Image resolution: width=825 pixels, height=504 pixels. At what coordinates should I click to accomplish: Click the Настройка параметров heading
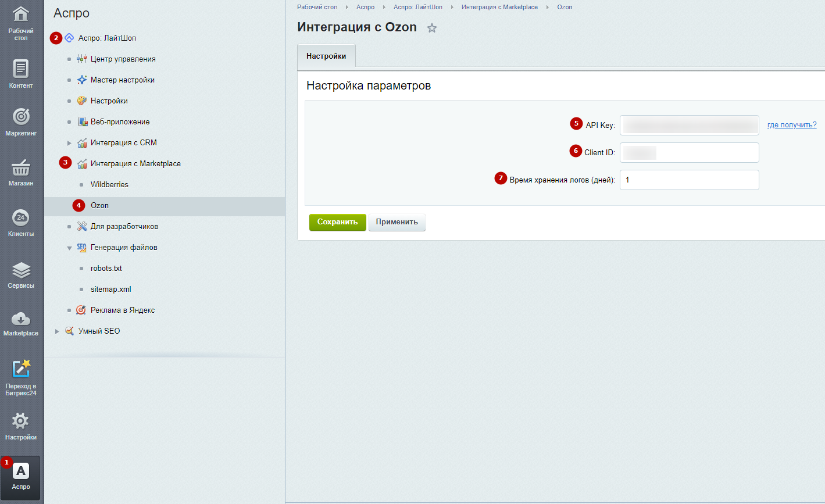(x=369, y=86)
